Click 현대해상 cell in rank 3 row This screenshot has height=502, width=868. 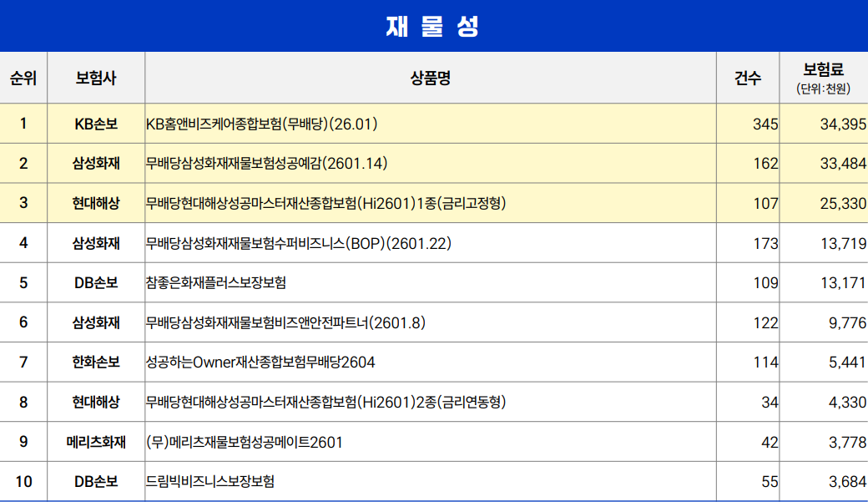[x=96, y=203]
